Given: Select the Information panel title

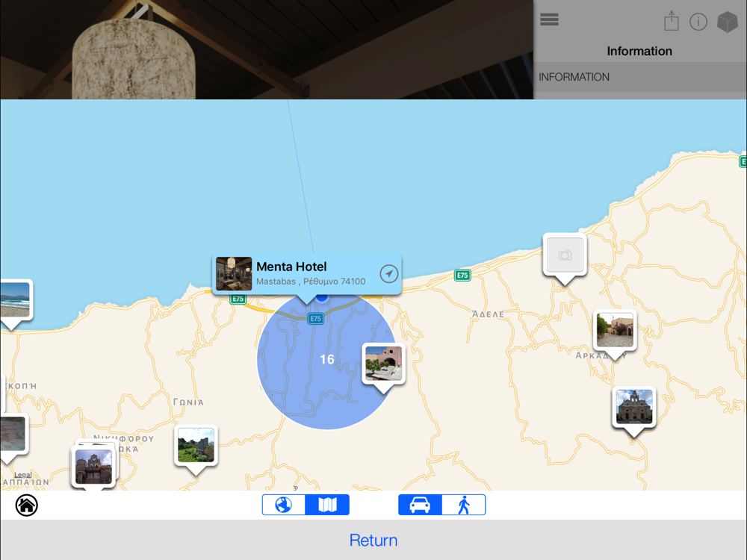Looking at the screenshot, I should pos(639,51).
